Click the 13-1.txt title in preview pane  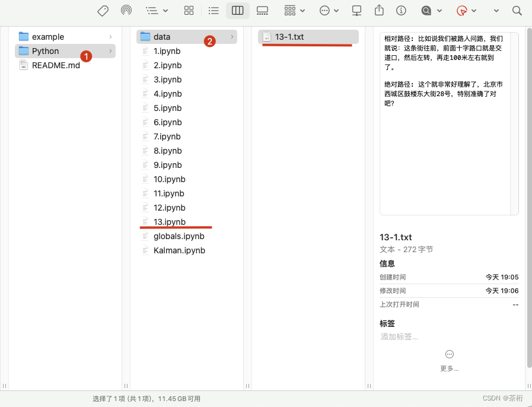pyautogui.click(x=396, y=237)
